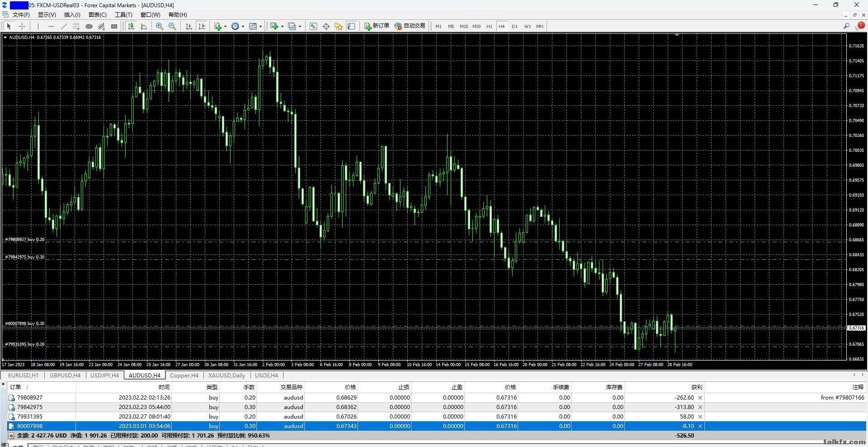Switch chart to line chart mode
Viewport: 868px width, 447px height.
[144, 26]
